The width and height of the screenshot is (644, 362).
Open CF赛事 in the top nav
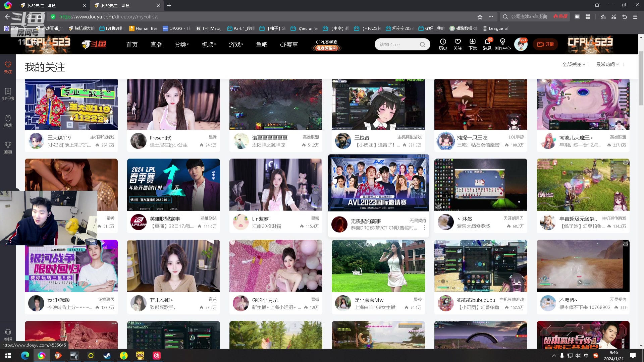click(289, 44)
